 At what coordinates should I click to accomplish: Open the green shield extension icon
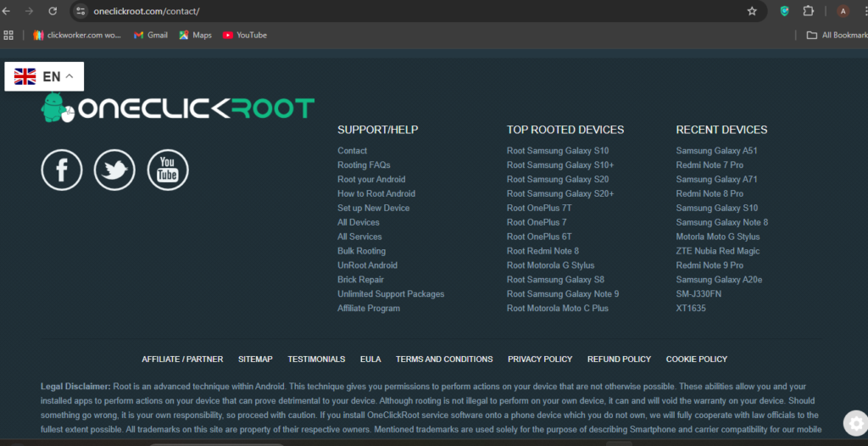784,11
